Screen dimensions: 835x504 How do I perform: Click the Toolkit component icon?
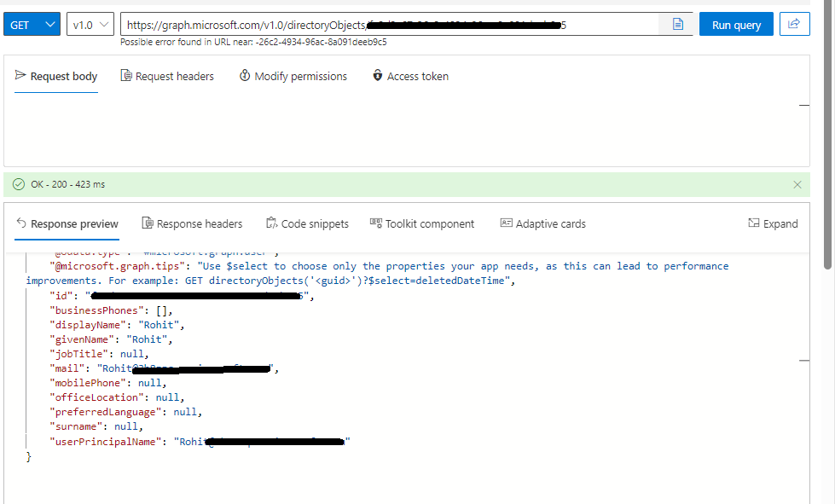pyautogui.click(x=375, y=223)
